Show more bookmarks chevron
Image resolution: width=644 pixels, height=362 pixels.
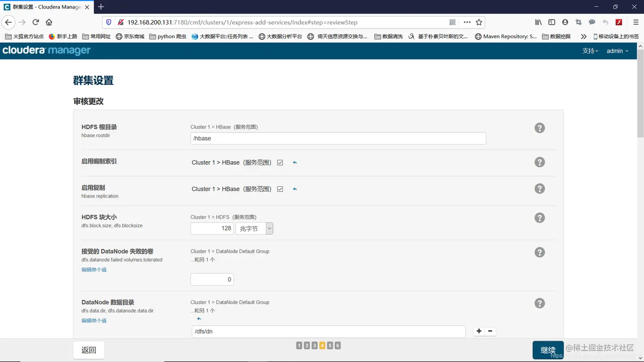point(584,37)
